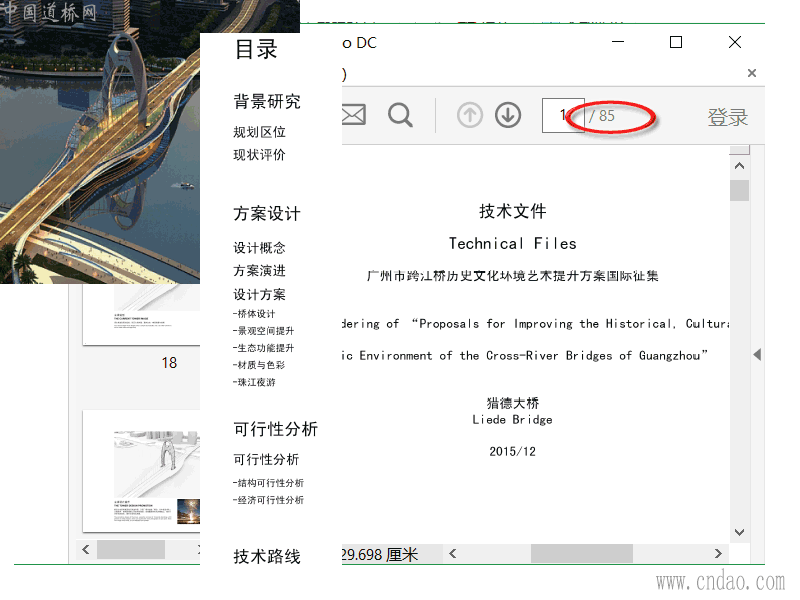Screen dimensions: 800x600
Task: Click -结构可行性分析 sub-entry
Action: (x=268, y=483)
